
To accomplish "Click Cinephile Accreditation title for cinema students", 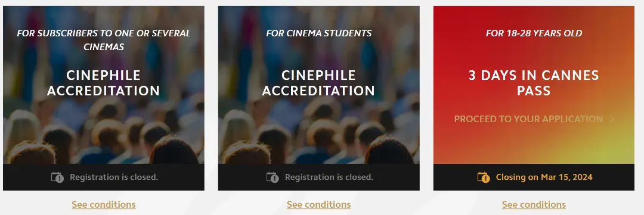I will pyautogui.click(x=318, y=83).
